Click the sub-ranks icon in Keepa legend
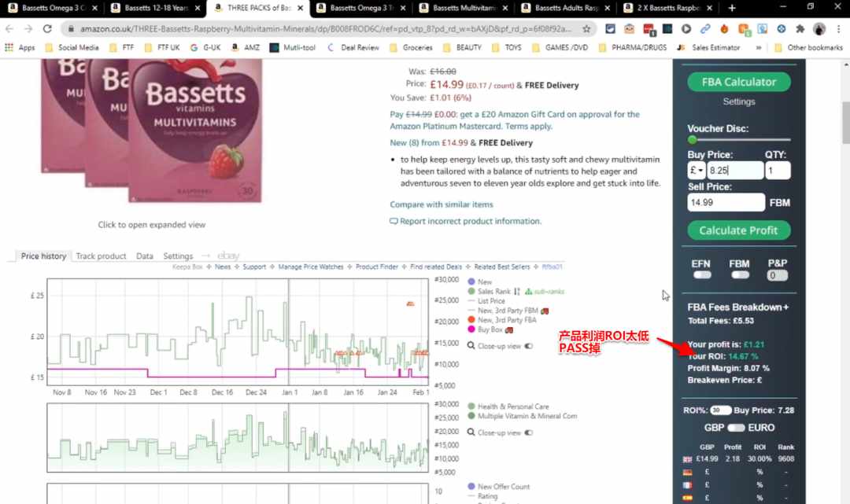Viewport: 850px width, 504px height. tap(529, 291)
